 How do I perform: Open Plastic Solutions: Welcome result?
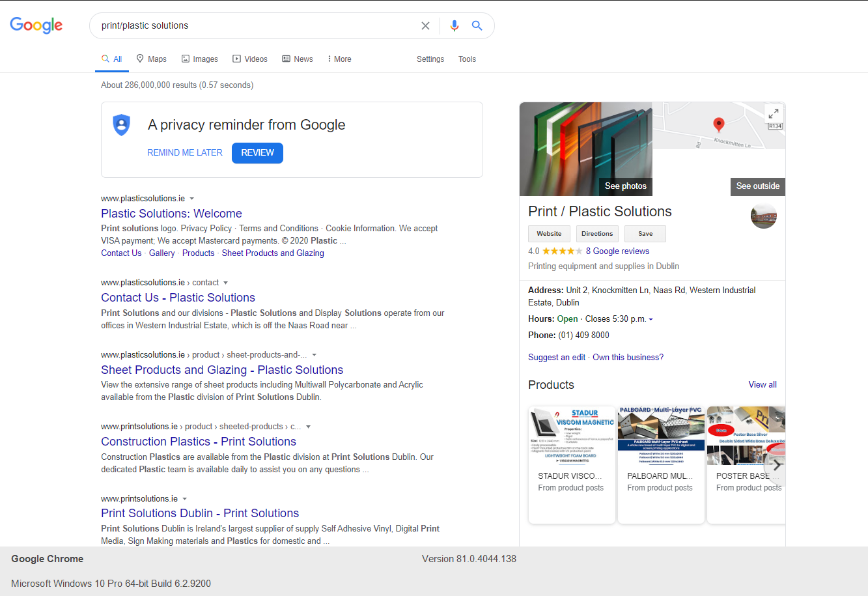pos(171,214)
